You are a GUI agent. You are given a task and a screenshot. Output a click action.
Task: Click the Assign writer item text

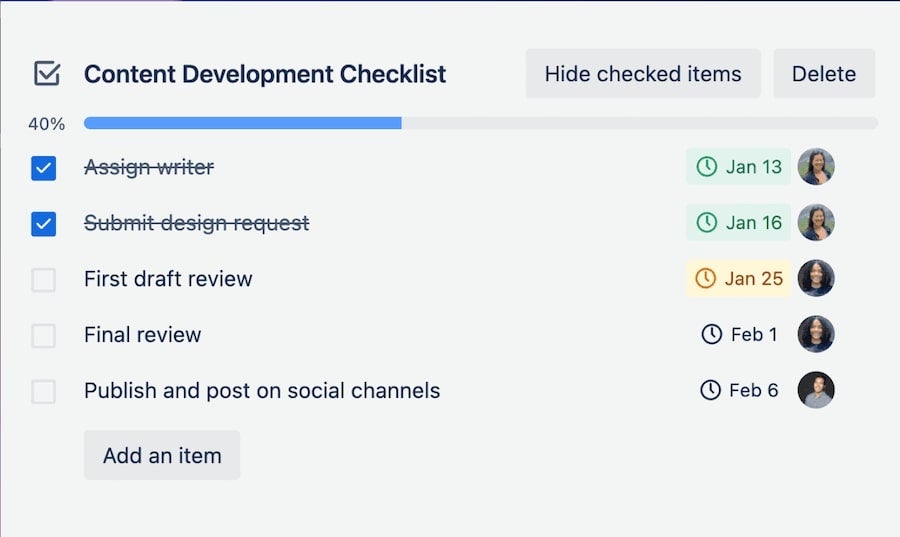149,167
